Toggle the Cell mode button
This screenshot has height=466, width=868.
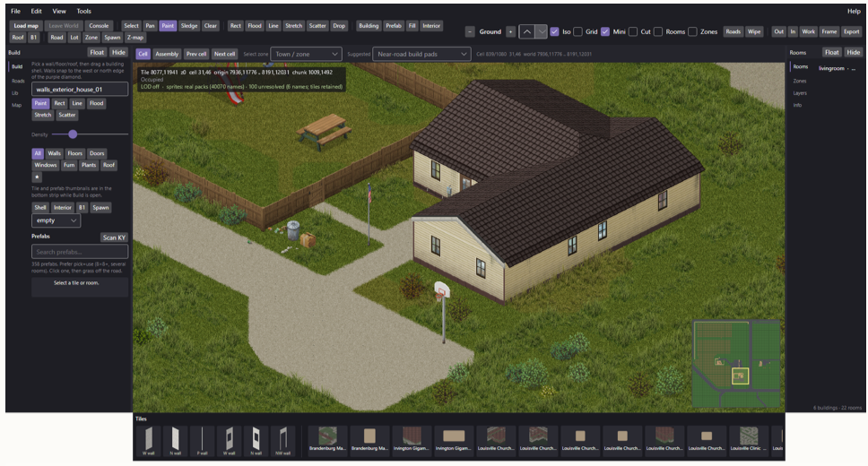[143, 54]
